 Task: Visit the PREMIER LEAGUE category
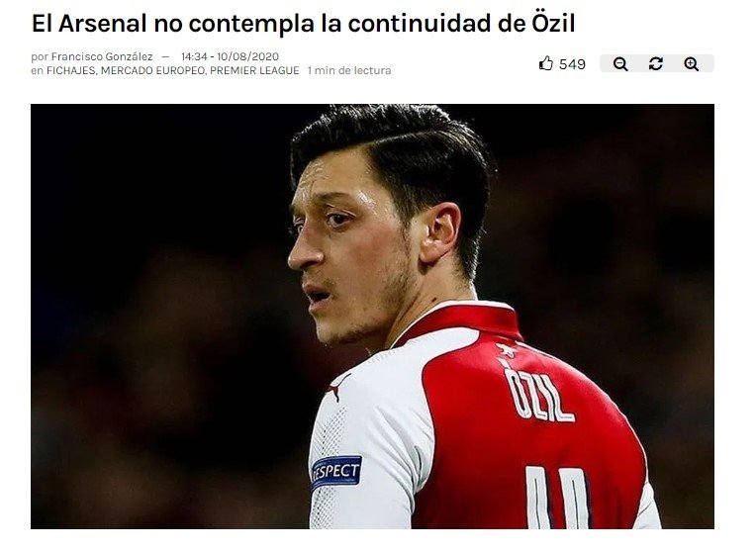coord(254,70)
